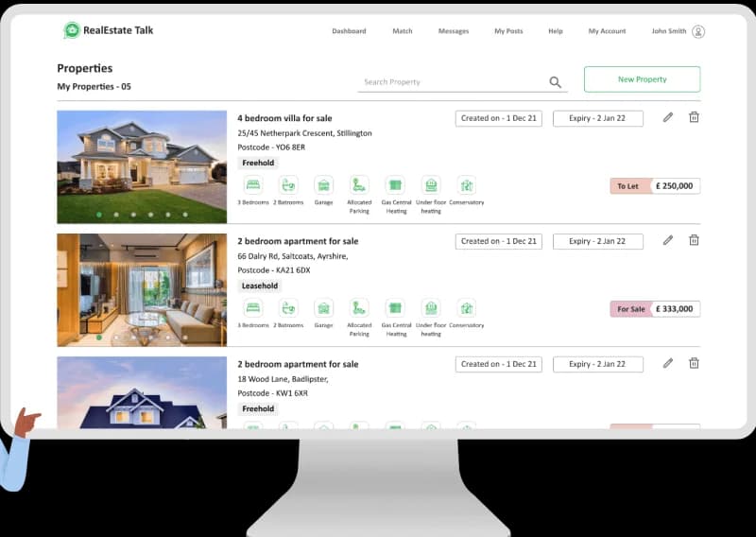Click Gas Central Heating icon on apartment listing
The width and height of the screenshot is (756, 537).
click(x=396, y=307)
